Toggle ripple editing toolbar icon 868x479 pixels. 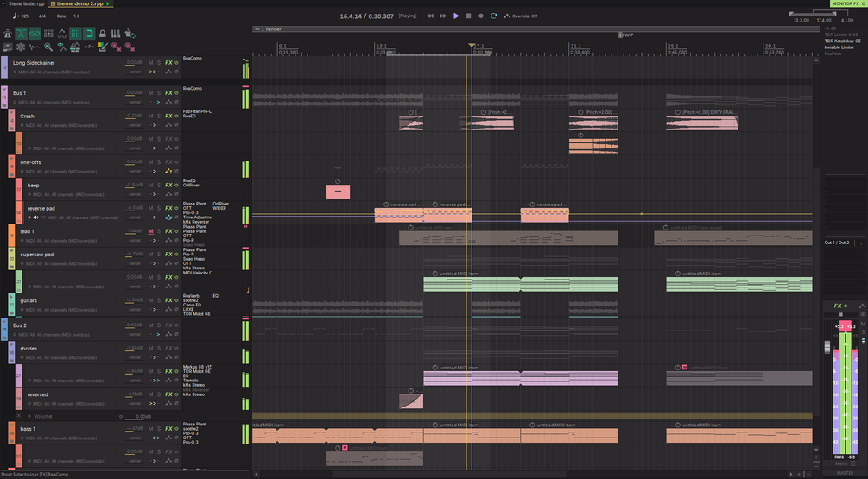click(x=48, y=34)
